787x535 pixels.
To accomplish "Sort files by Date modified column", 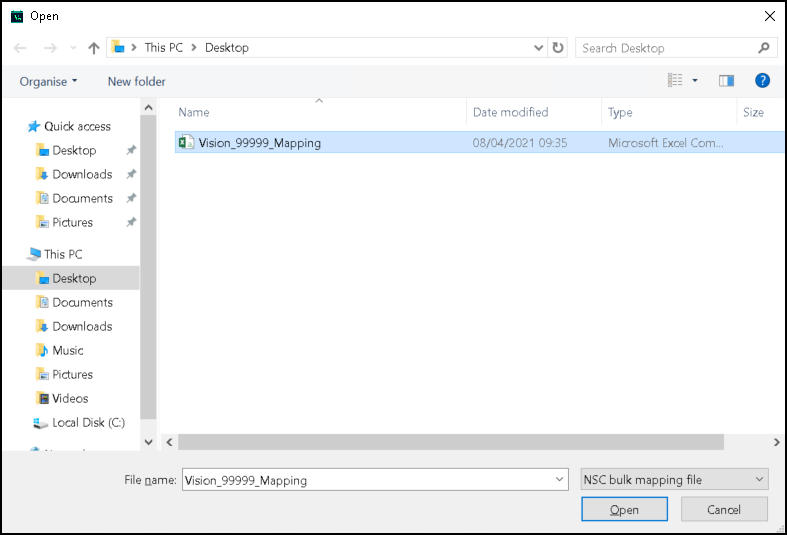I will tap(510, 112).
